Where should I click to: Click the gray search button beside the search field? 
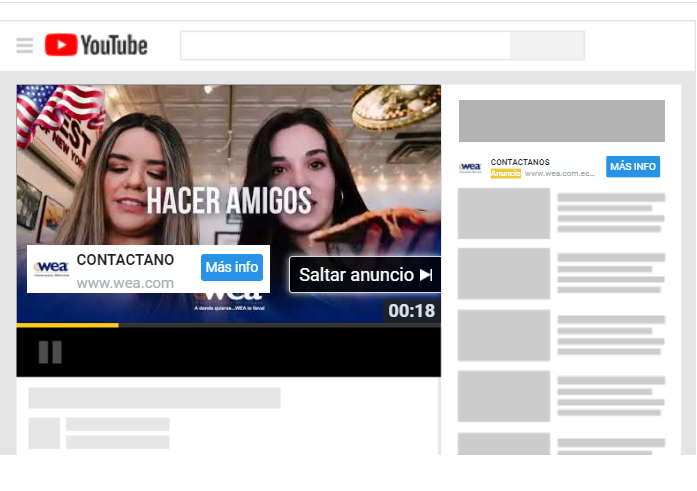click(547, 45)
